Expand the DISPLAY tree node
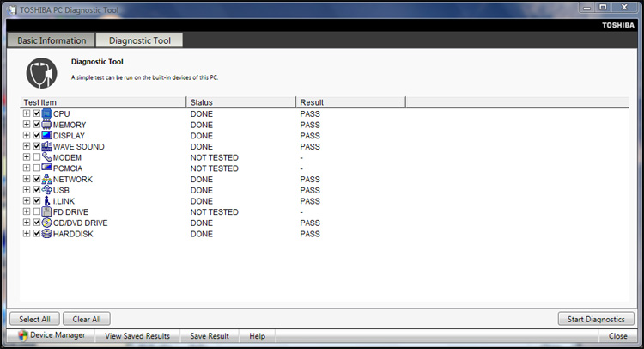The height and width of the screenshot is (349, 644). coord(27,135)
